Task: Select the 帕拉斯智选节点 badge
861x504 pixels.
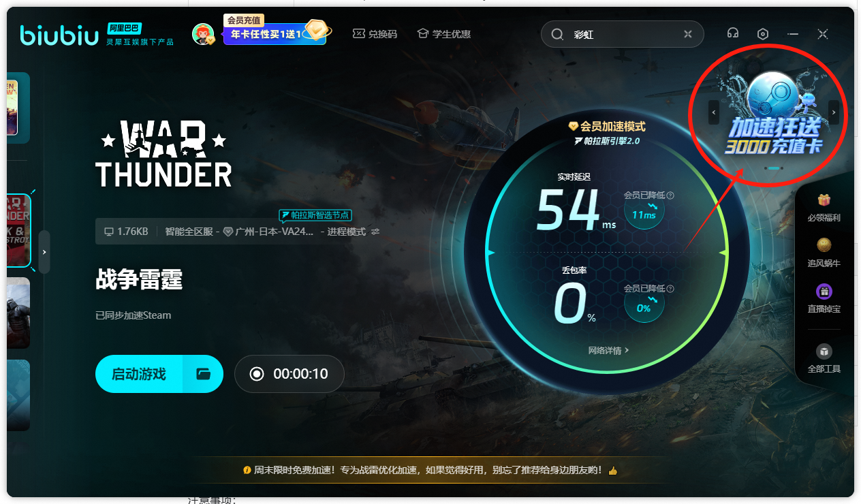Action: point(315,215)
